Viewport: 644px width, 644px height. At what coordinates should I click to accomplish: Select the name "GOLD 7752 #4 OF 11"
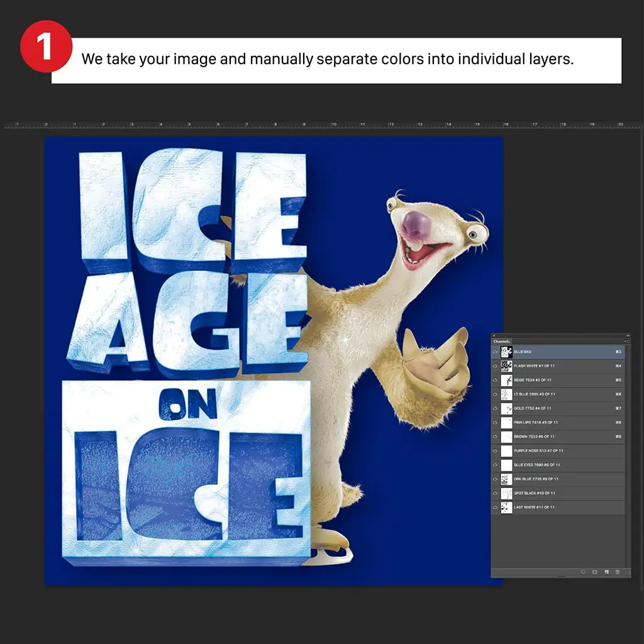pos(533,409)
